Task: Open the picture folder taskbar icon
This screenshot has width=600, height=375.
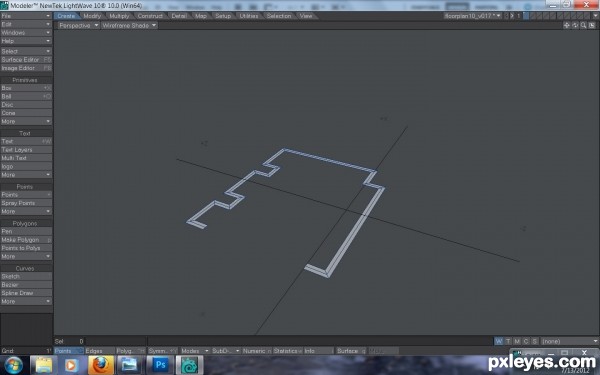Action: click(x=130, y=365)
